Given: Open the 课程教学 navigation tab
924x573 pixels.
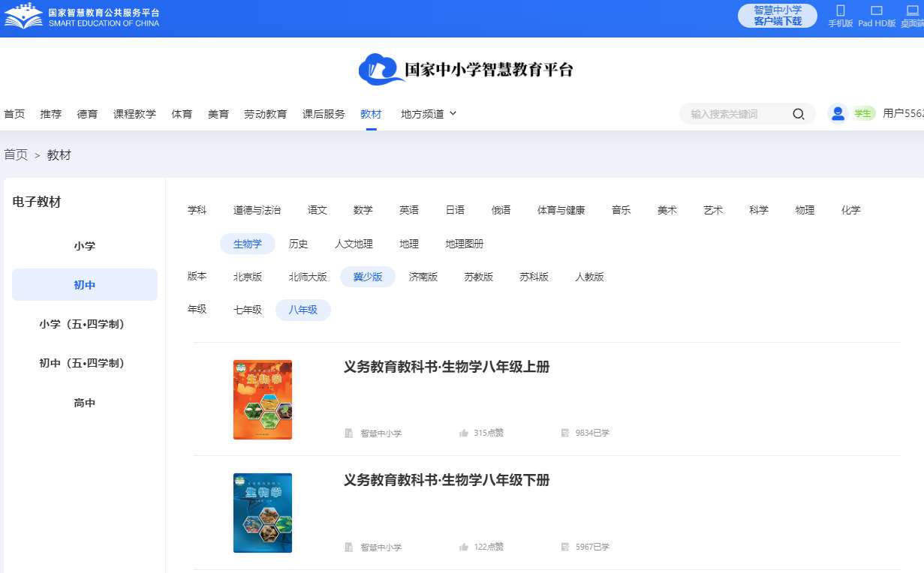Looking at the screenshot, I should tap(134, 114).
